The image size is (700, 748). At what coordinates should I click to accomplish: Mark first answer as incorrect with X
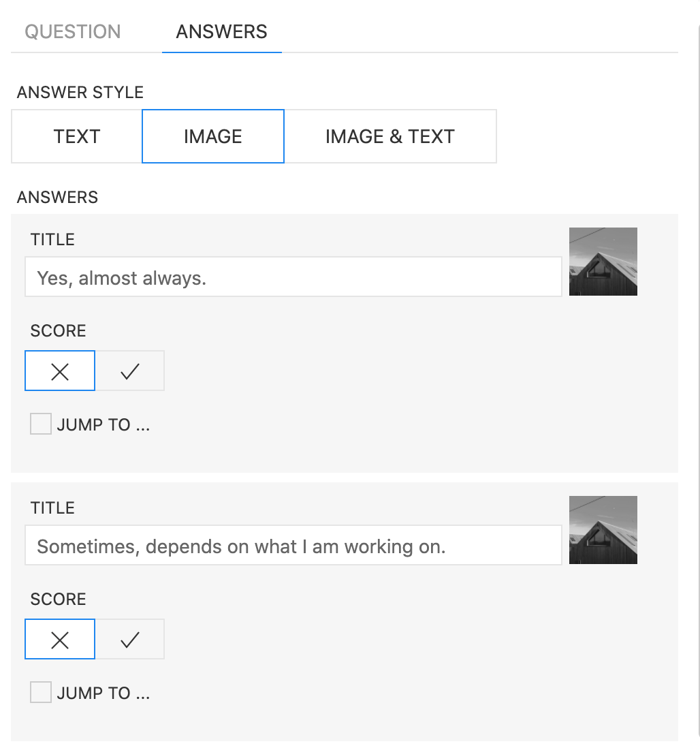[60, 371]
